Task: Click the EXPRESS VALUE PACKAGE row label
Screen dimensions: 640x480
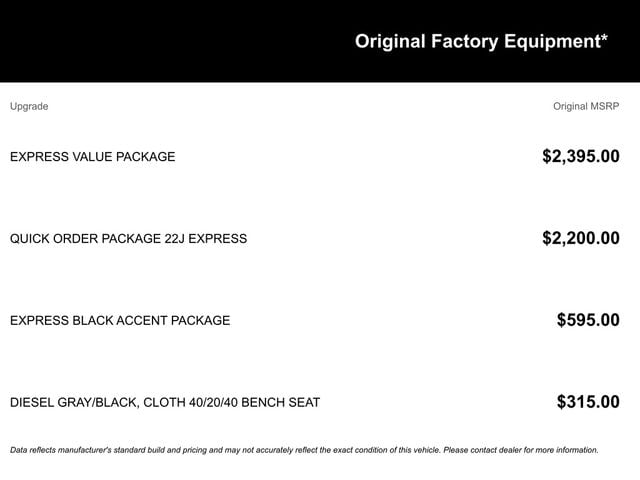Action: pos(92,157)
